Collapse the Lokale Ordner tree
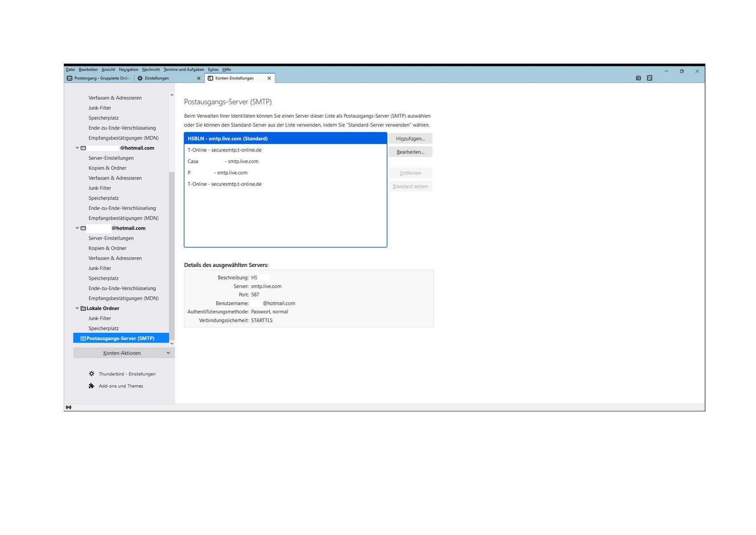Viewport: 756px width, 535px height. (77, 308)
